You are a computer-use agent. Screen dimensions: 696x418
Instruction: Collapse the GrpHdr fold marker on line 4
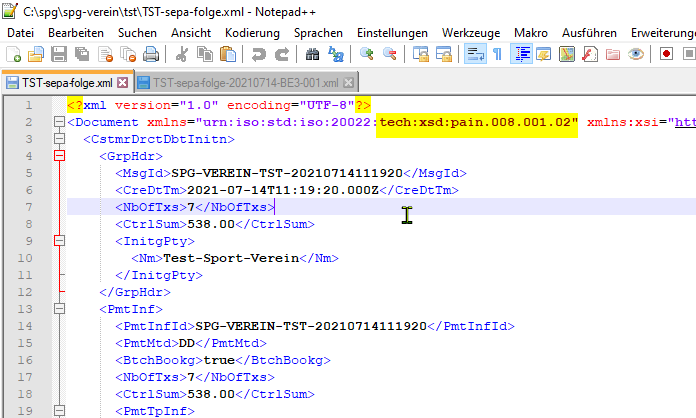point(58,157)
